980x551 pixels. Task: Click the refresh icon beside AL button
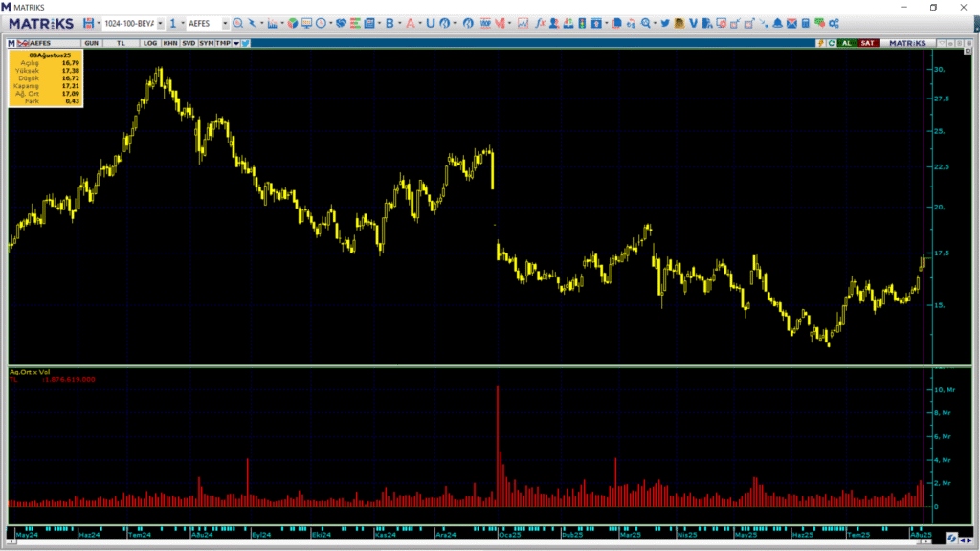(833, 43)
